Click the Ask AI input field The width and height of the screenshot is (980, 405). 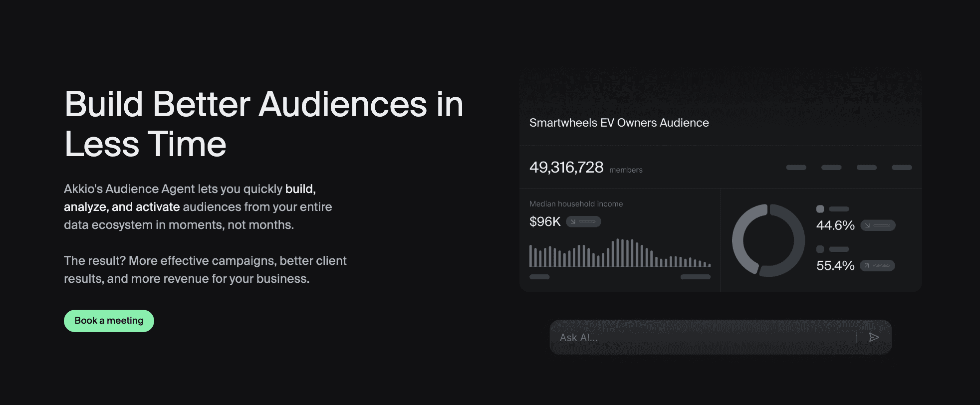point(721,337)
